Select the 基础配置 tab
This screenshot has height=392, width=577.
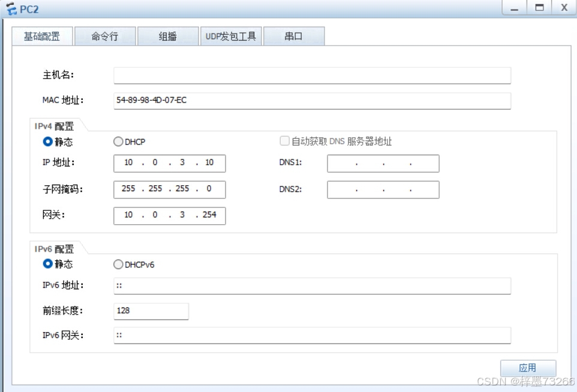pyautogui.click(x=43, y=36)
